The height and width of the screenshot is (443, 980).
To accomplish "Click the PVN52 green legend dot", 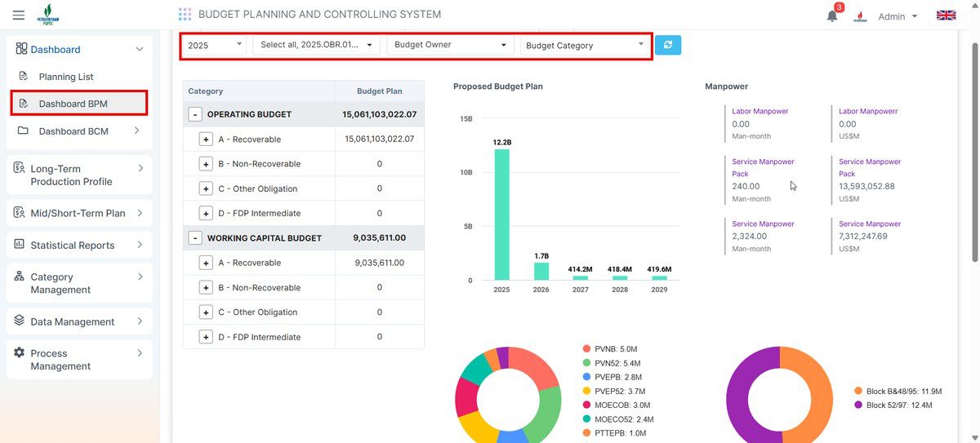I will tap(586, 363).
